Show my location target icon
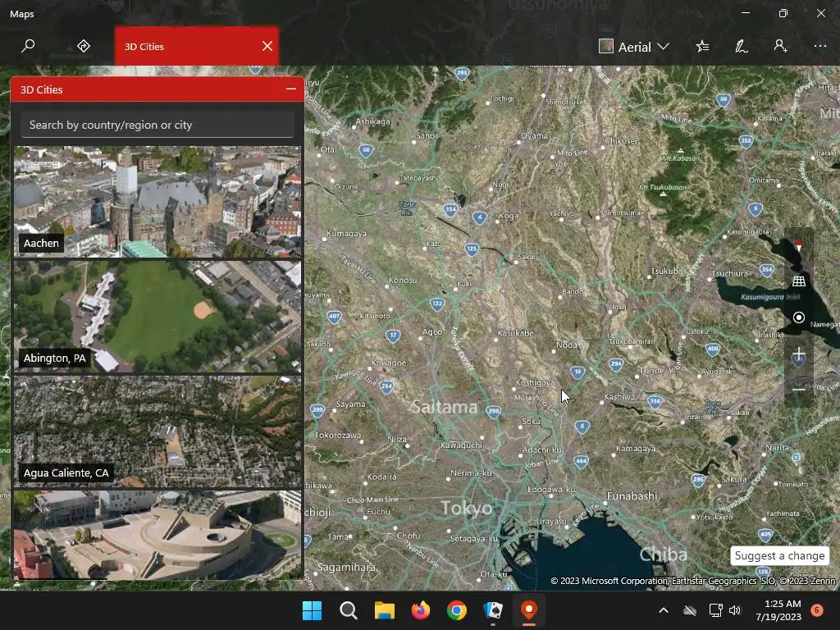The width and height of the screenshot is (840, 630). pyautogui.click(x=798, y=317)
